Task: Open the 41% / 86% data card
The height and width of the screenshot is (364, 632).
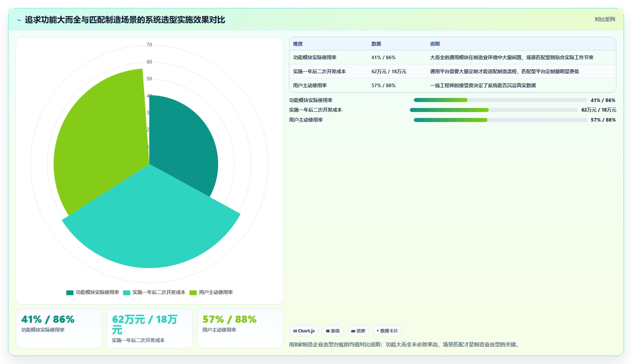Action: 59,328
